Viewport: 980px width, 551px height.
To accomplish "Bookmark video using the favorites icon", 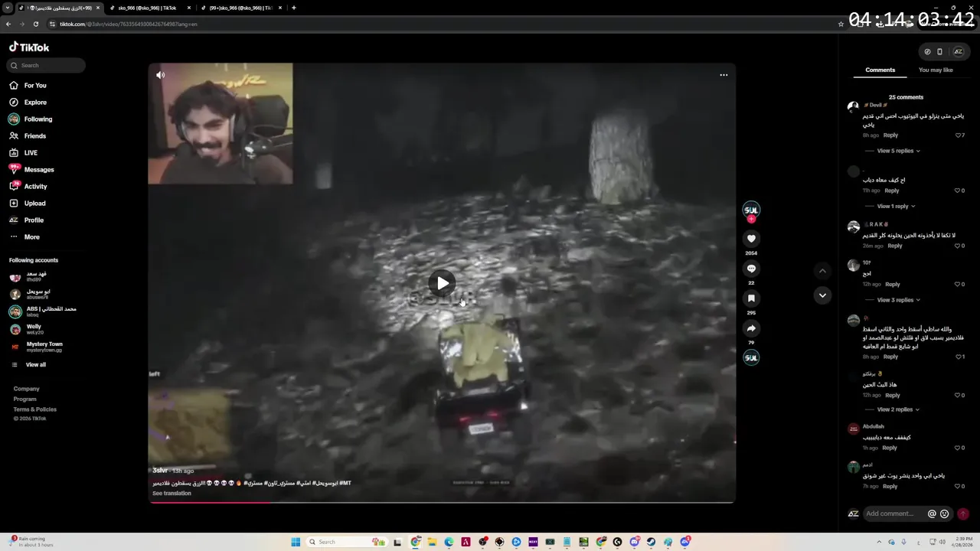I will point(751,298).
